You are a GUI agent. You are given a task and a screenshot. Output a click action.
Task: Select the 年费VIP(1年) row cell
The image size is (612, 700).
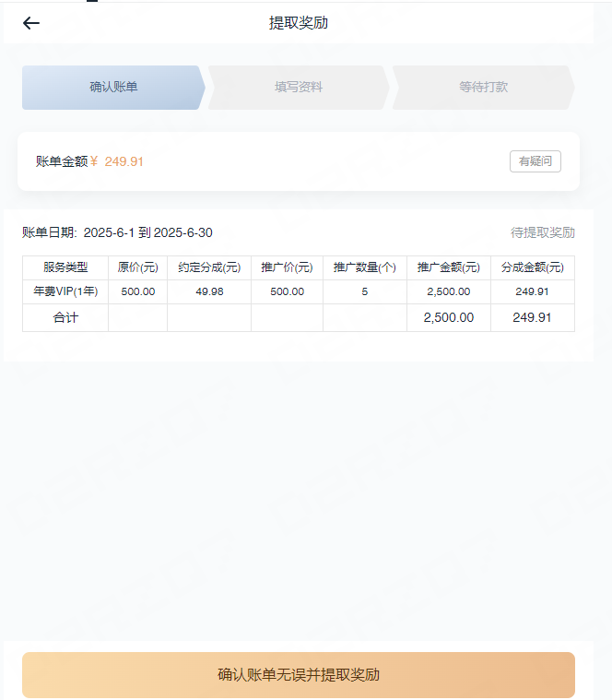point(65,291)
